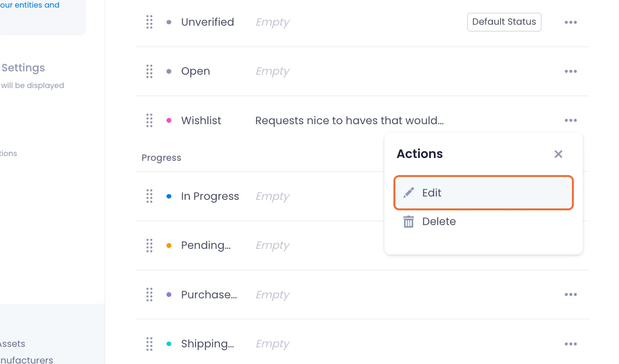This screenshot has width=619, height=364.
Task: Open more options for Wishlist status
Action: pos(571,121)
